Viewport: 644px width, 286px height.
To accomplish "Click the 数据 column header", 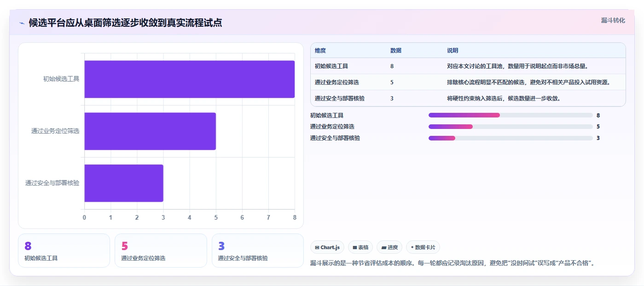I will click(x=396, y=51).
